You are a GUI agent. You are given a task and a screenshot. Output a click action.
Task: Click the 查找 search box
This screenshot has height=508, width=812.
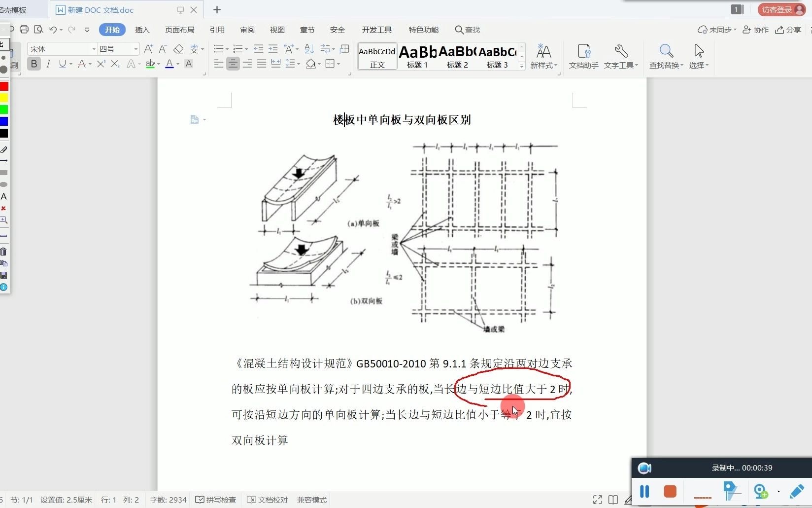tap(468, 30)
